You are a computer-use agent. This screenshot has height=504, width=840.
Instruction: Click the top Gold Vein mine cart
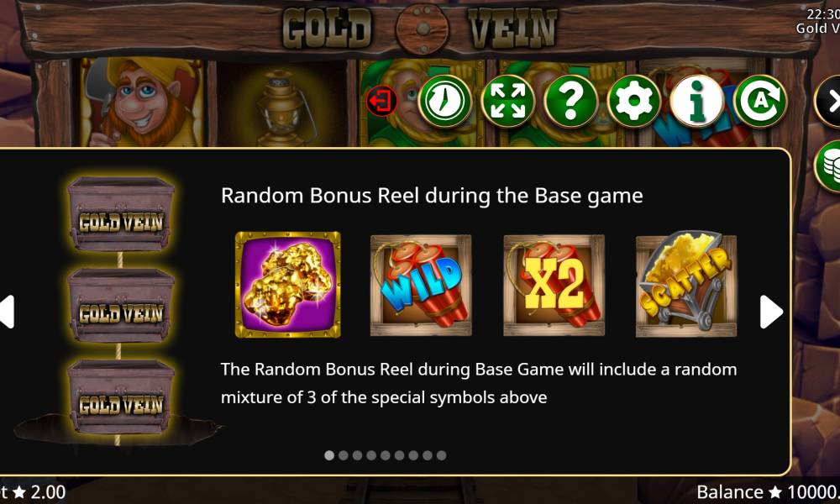pyautogui.click(x=120, y=213)
